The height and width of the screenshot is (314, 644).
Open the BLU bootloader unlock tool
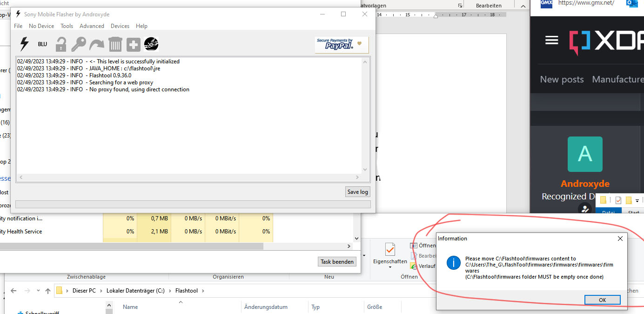[x=42, y=44]
